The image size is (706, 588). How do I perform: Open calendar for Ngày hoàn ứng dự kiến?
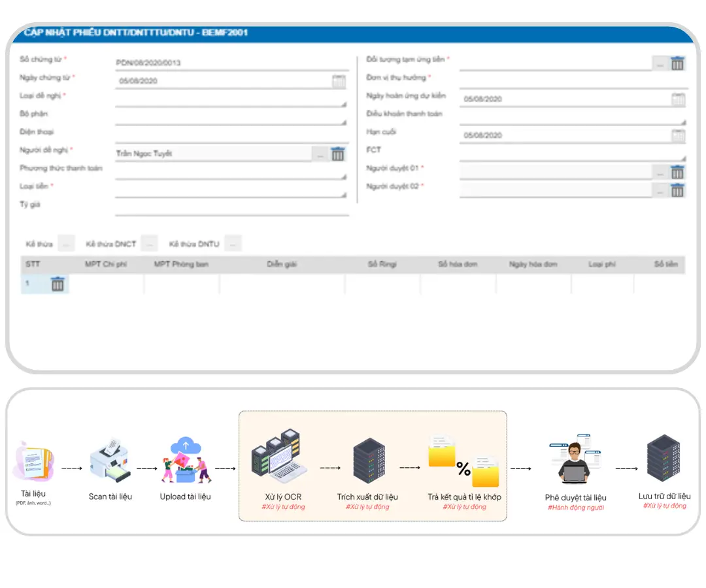[x=679, y=99]
